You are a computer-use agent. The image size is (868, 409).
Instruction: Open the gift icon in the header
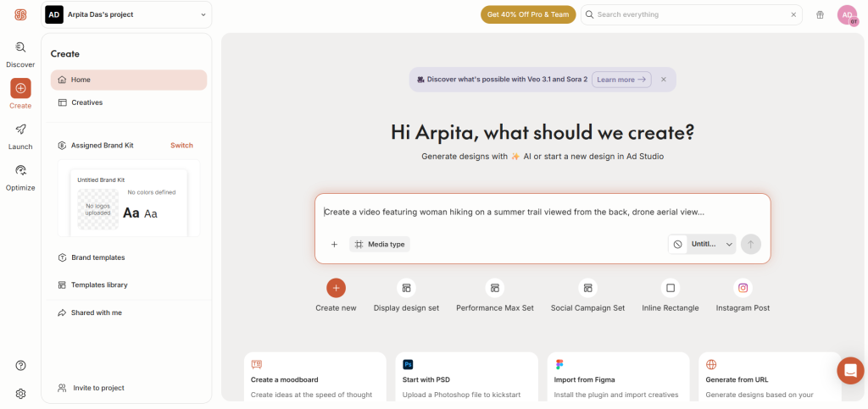[820, 15]
